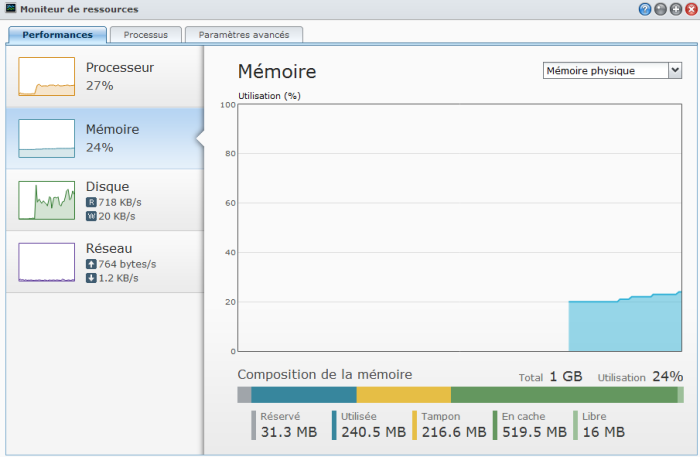Click the disk read speed icon
Viewport: 700px width, 457px height.
[x=91, y=202]
